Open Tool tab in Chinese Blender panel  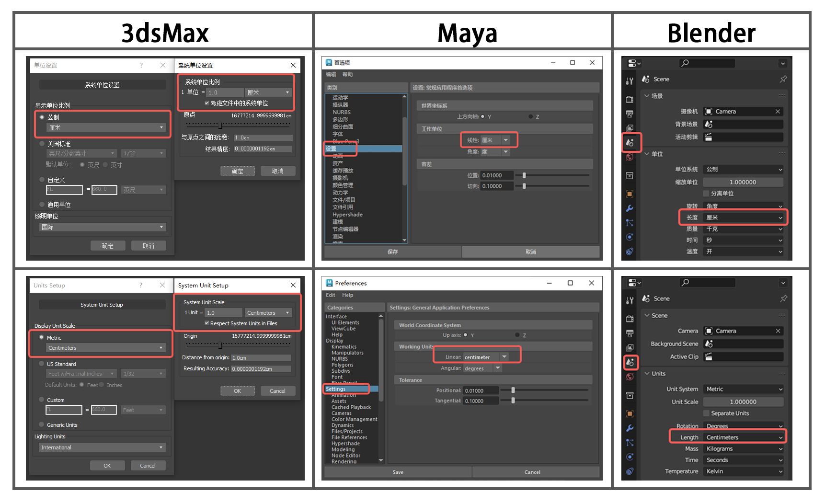click(x=630, y=81)
